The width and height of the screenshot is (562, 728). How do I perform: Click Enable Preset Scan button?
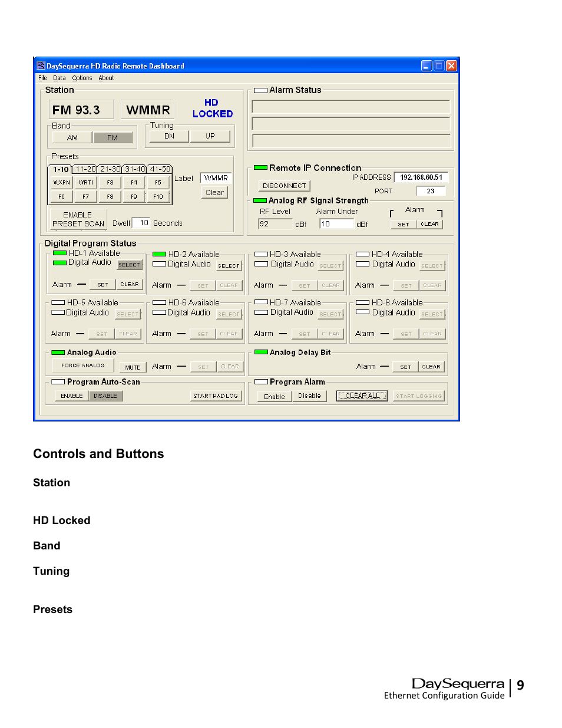[78, 219]
